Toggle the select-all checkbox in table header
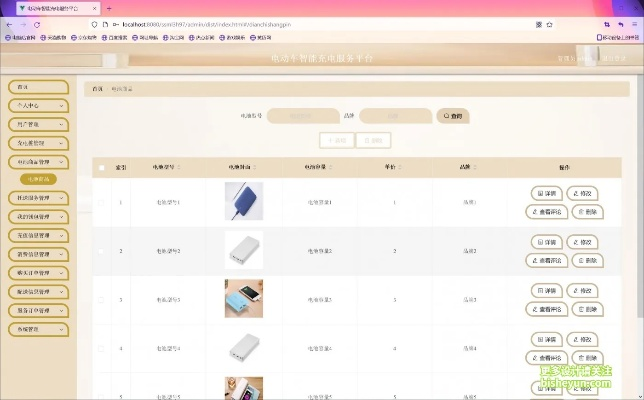Screen dimensions: 644x400 tap(101, 168)
